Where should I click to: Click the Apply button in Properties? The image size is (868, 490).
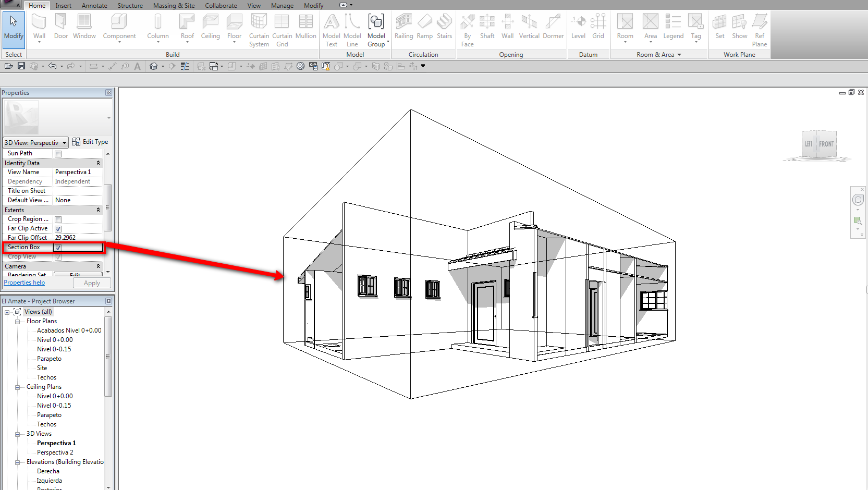coord(92,283)
